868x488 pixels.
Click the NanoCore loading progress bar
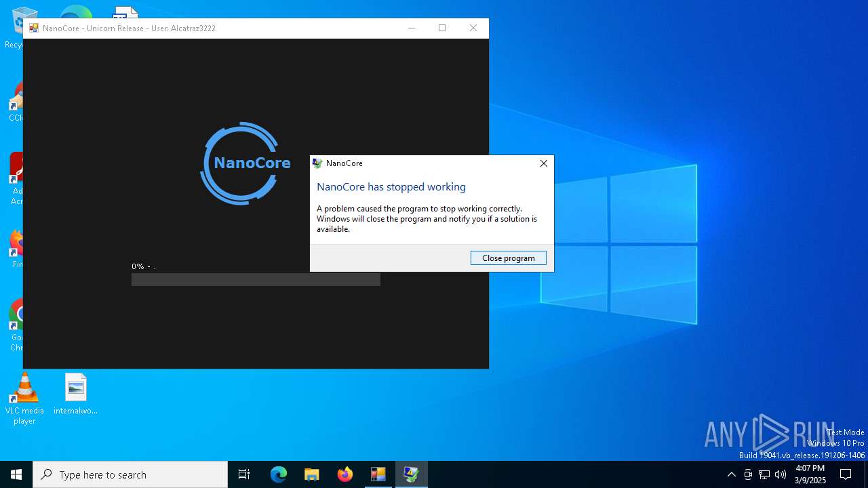pos(256,279)
